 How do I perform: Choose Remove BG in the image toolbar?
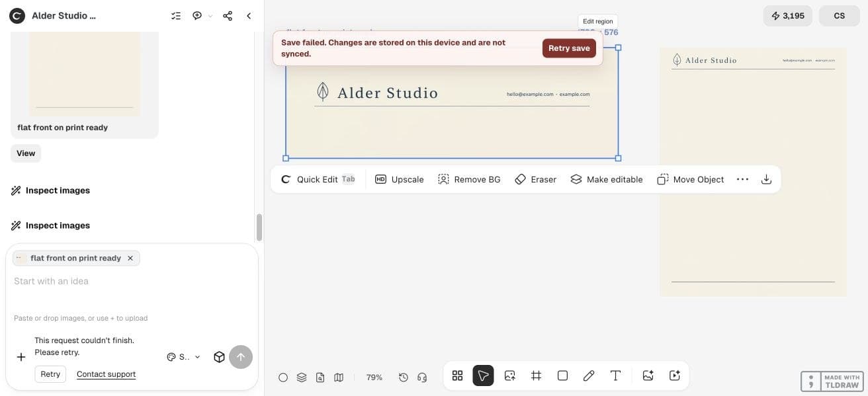[469, 179]
